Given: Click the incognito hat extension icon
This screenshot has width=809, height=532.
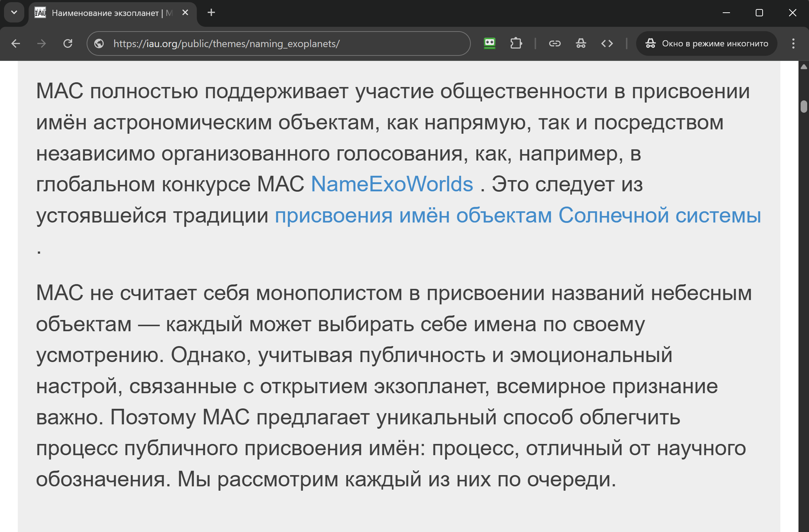Looking at the screenshot, I should (x=581, y=43).
